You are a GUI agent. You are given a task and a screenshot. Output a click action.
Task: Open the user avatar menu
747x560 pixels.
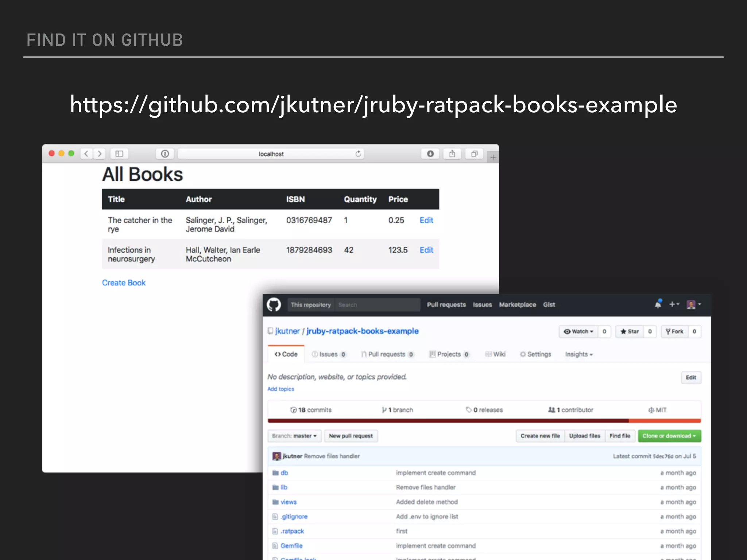(x=694, y=304)
